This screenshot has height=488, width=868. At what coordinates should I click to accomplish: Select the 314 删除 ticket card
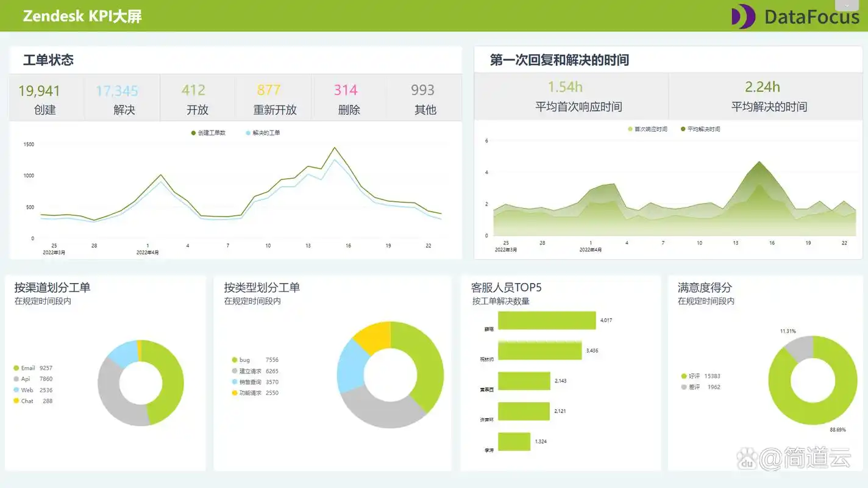349,99
